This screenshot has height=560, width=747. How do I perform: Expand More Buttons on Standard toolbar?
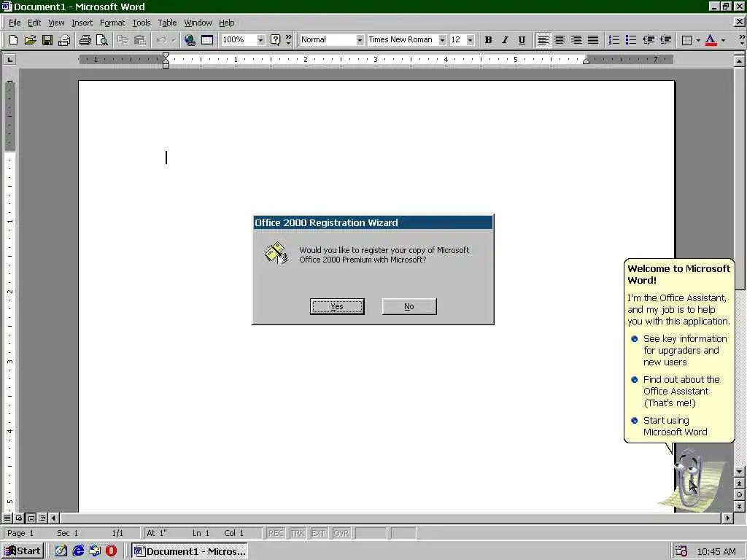pos(288,40)
